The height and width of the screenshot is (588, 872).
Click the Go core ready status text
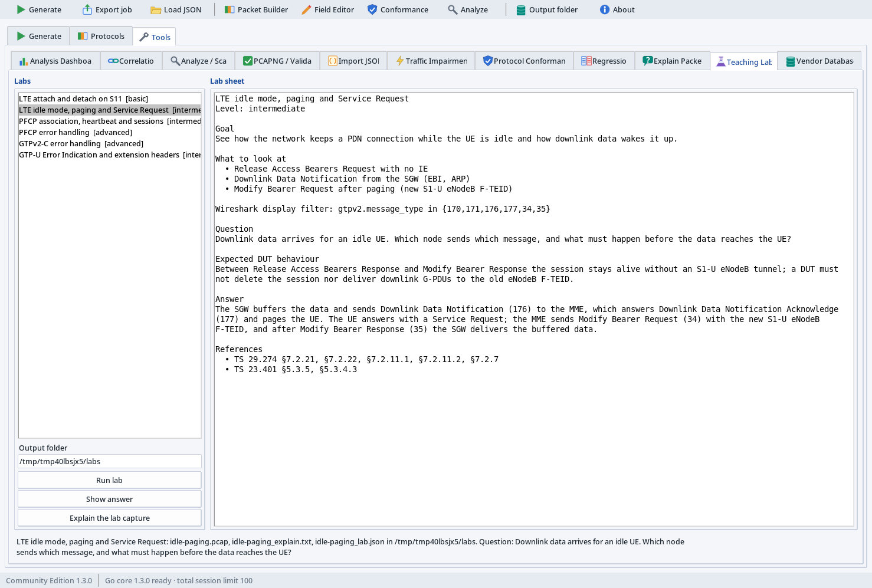point(179,580)
